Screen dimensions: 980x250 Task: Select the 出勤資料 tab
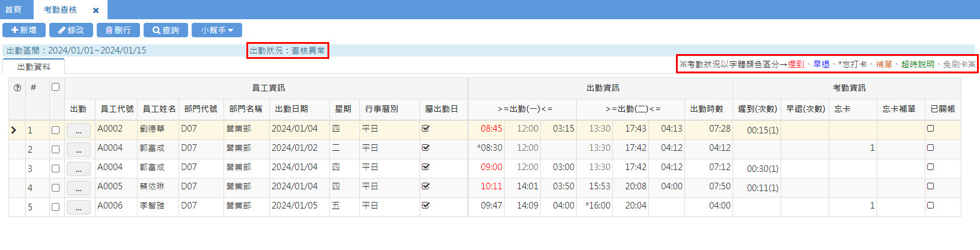click(x=34, y=67)
